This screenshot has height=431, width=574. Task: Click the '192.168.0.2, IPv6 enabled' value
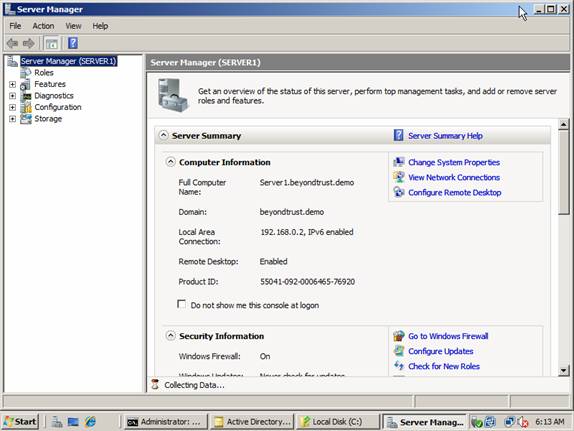coord(307,232)
